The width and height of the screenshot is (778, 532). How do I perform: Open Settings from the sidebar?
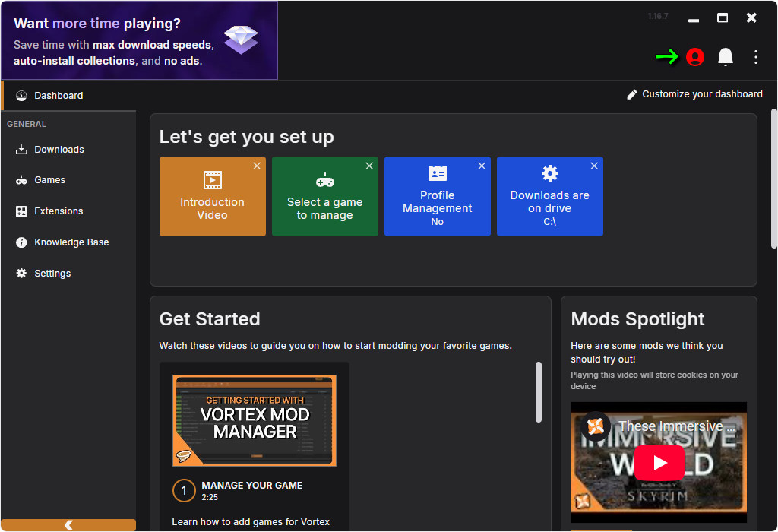tap(52, 274)
